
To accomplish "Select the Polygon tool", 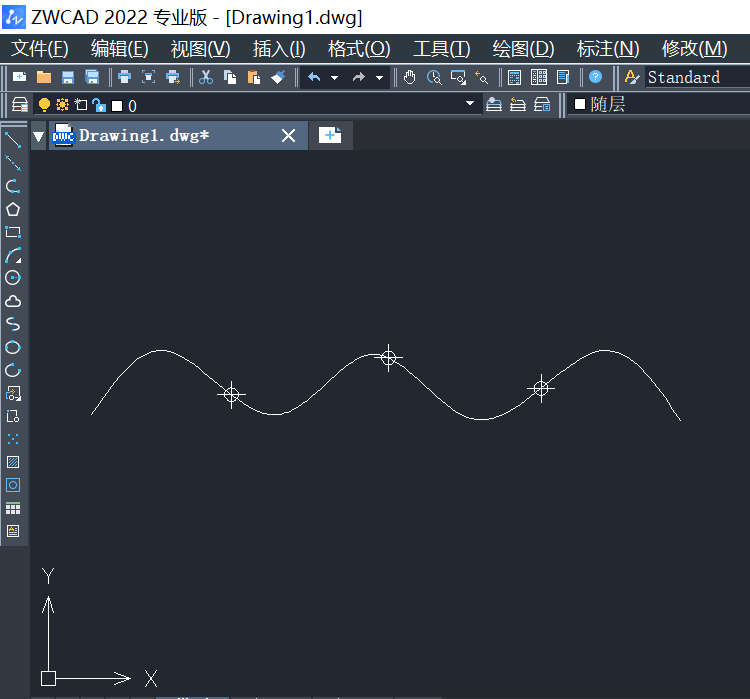I will 13,209.
